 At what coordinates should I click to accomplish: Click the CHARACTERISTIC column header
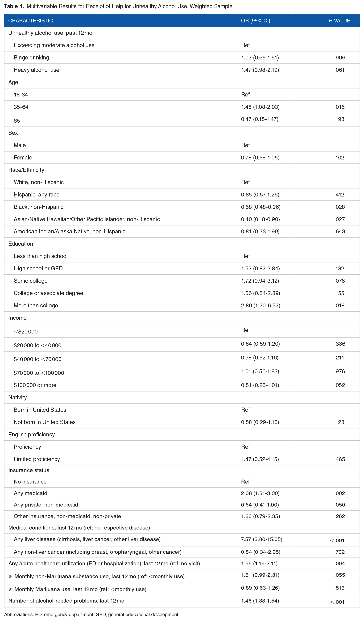click(31, 21)
